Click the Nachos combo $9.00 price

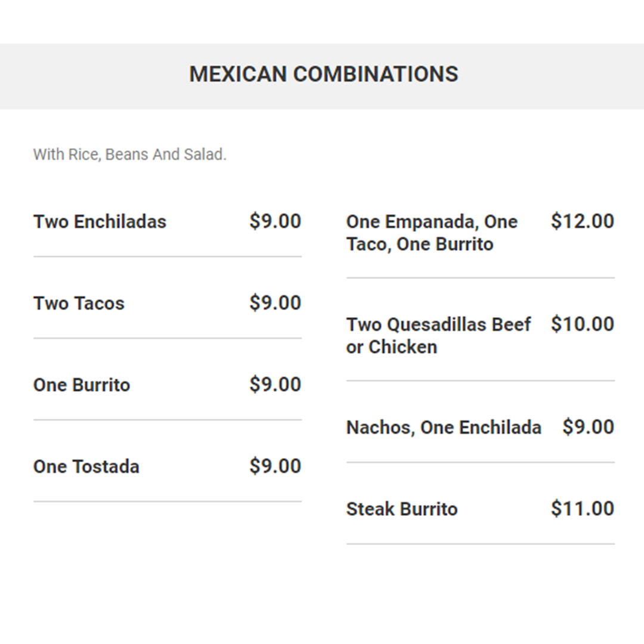pos(588,426)
